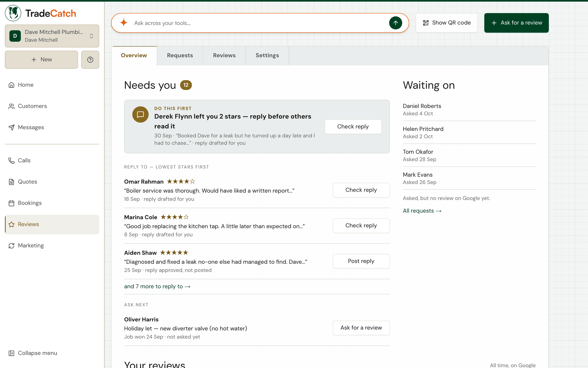Click the 12 badge beside Needs you
This screenshot has width=588, height=368.
(186, 85)
